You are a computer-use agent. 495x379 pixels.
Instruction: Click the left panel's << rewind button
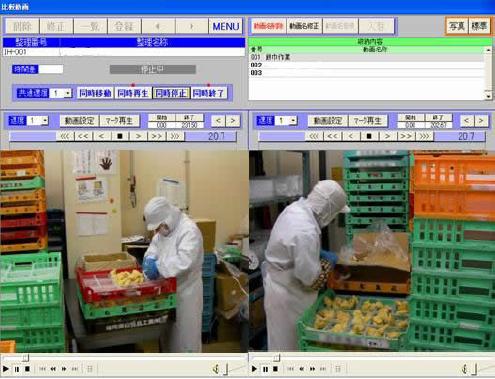[83, 136]
